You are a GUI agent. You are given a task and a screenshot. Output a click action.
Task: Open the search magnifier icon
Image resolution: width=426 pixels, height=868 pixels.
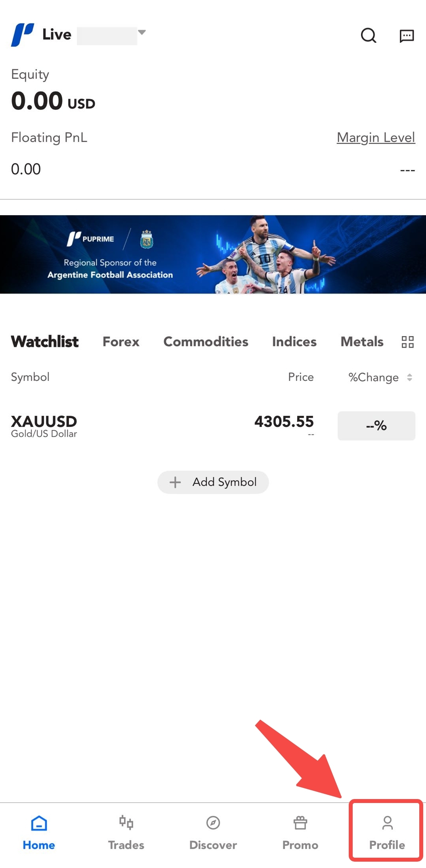(x=369, y=35)
